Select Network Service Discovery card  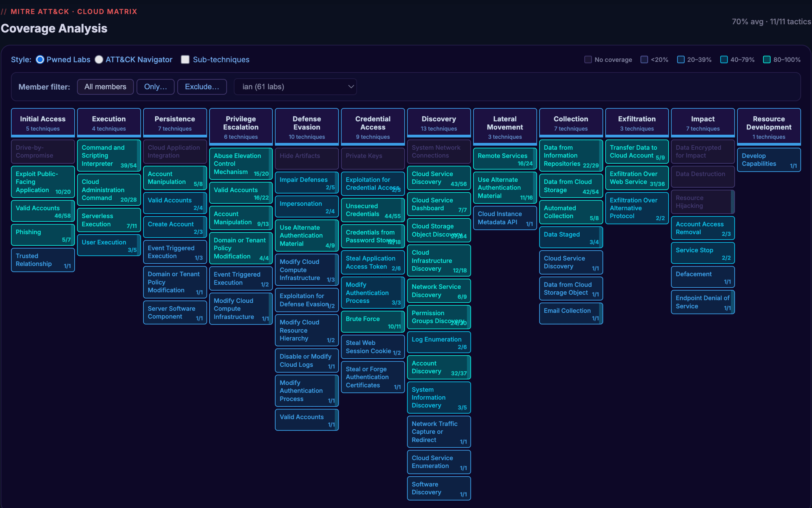click(439, 291)
